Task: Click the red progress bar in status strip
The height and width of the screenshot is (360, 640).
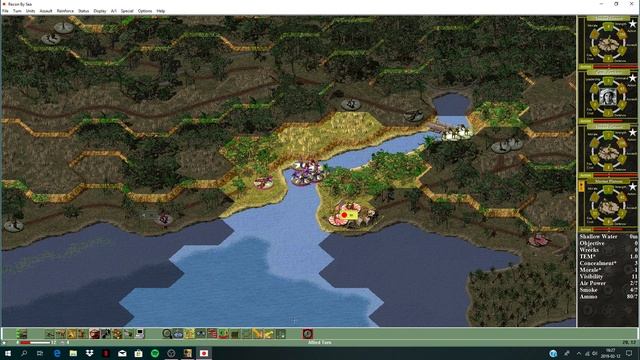Action: tap(35, 342)
